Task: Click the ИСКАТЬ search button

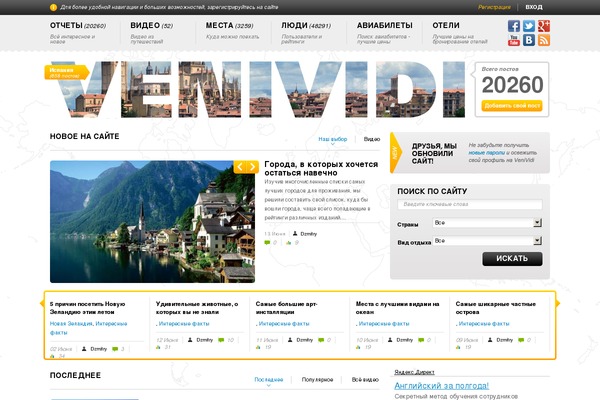Action: (x=512, y=259)
